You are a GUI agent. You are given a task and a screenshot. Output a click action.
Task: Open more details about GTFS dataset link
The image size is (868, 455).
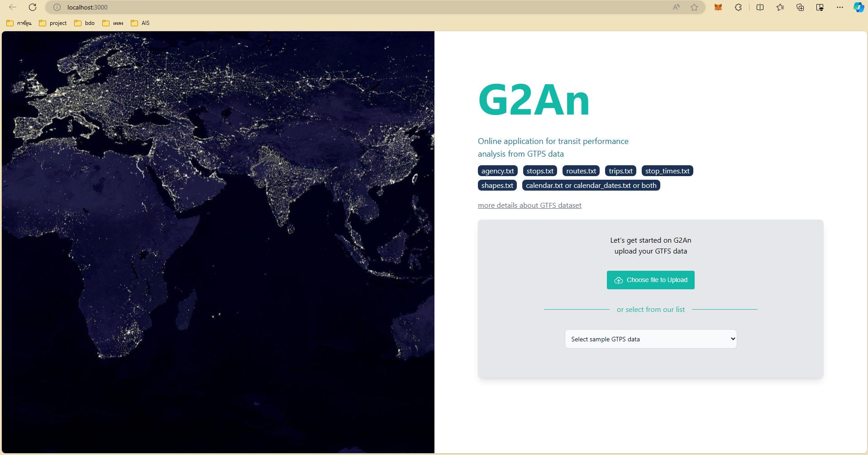[x=529, y=205]
